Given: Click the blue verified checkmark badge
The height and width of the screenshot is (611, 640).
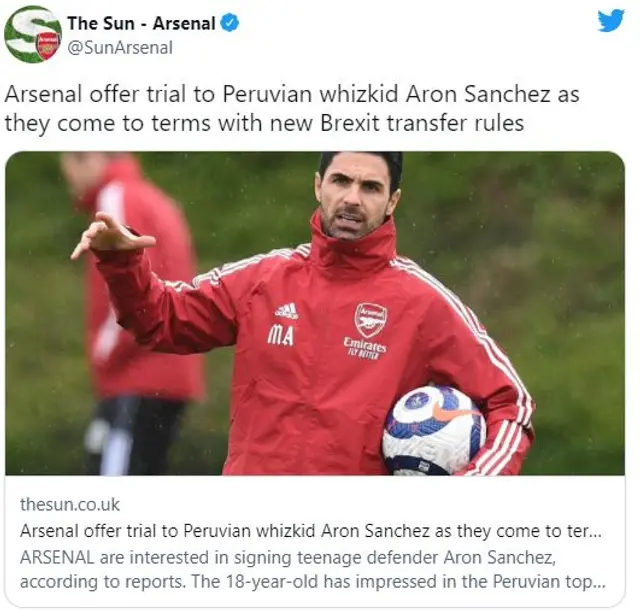Looking at the screenshot, I should click(x=230, y=23).
